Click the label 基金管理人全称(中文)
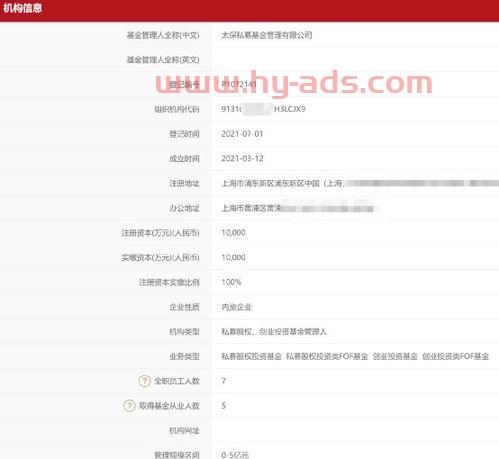 pyautogui.click(x=163, y=35)
